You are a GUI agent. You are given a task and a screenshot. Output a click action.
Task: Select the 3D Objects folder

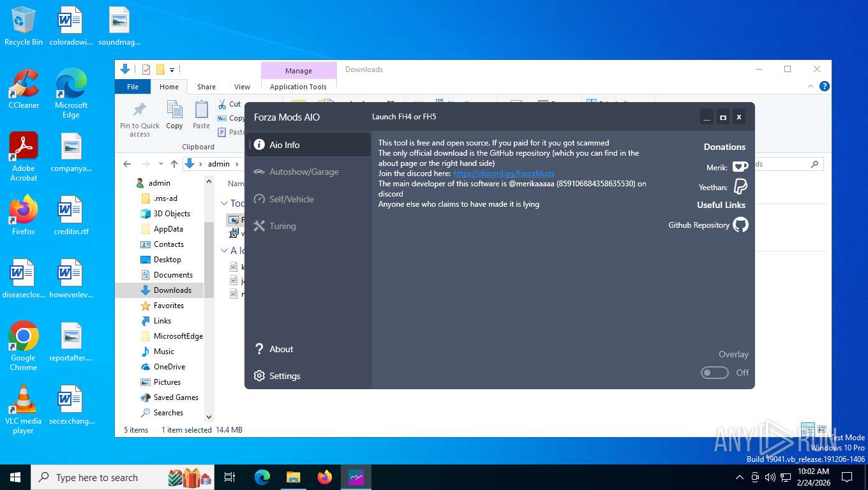click(172, 214)
